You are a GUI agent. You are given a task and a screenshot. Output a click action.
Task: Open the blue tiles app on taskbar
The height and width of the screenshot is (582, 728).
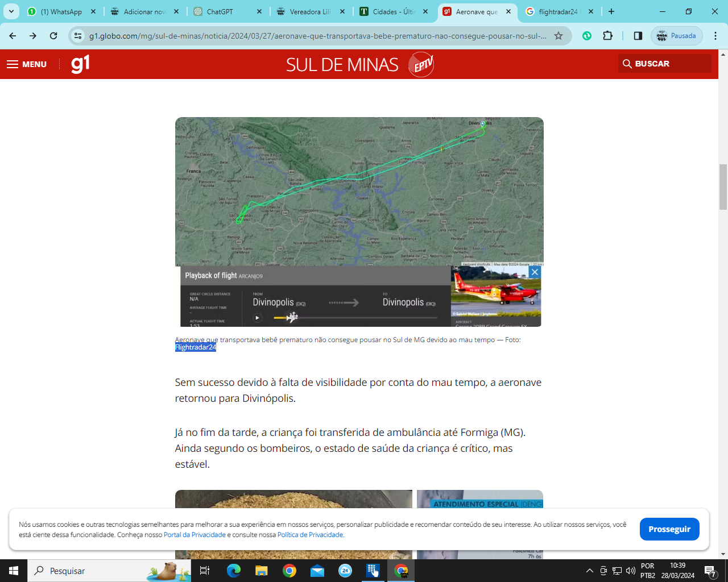pos(373,571)
